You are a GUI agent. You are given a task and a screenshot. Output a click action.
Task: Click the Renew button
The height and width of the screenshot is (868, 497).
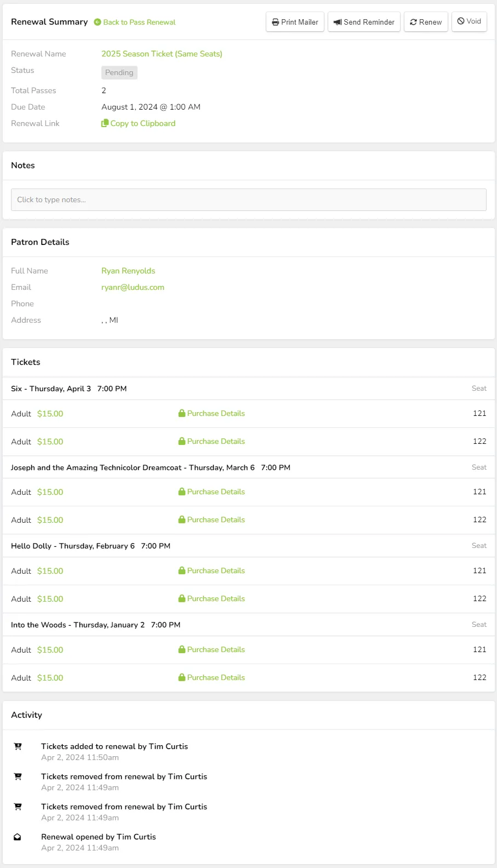426,22
